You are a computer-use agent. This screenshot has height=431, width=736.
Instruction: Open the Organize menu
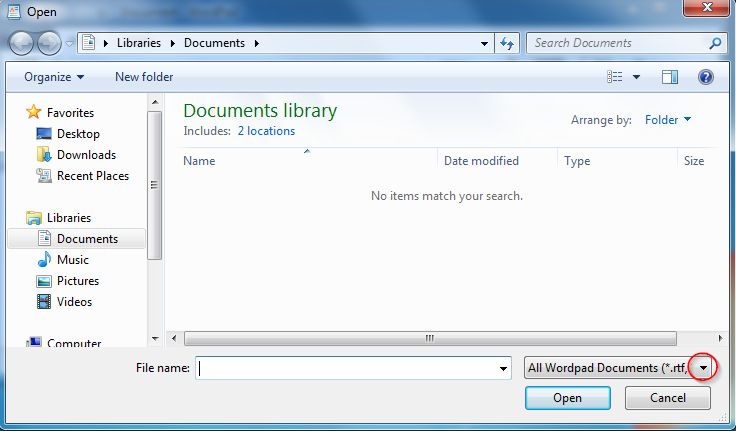[x=54, y=77]
